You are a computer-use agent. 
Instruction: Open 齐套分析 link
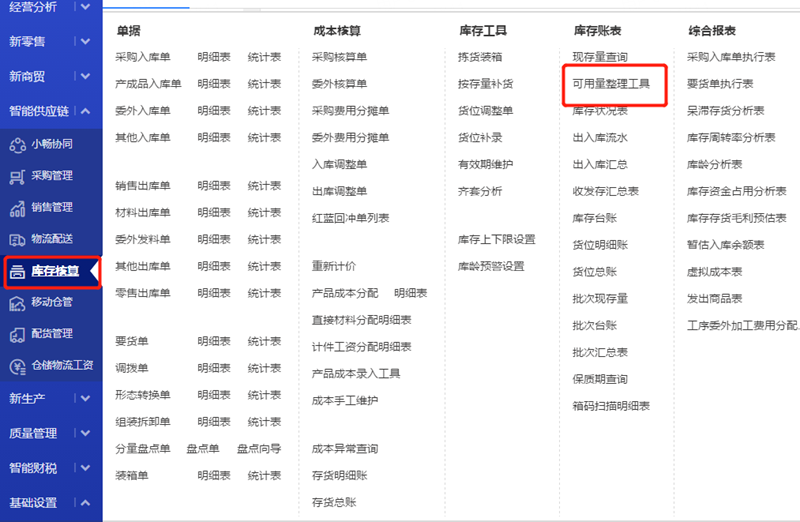pos(480,191)
